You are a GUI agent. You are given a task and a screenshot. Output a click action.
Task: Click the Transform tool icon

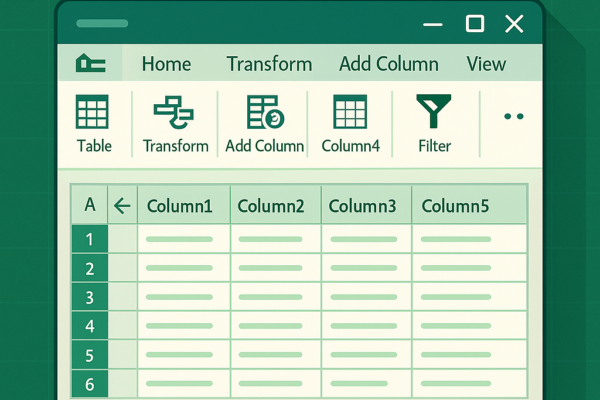(174, 112)
